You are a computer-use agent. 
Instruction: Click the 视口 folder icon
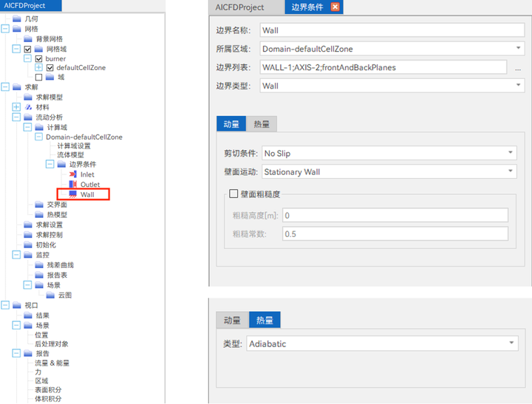pos(16,305)
